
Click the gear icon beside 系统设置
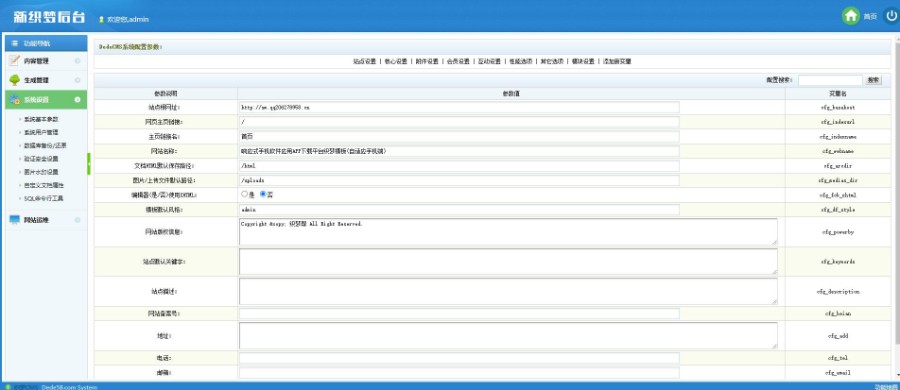[15, 99]
